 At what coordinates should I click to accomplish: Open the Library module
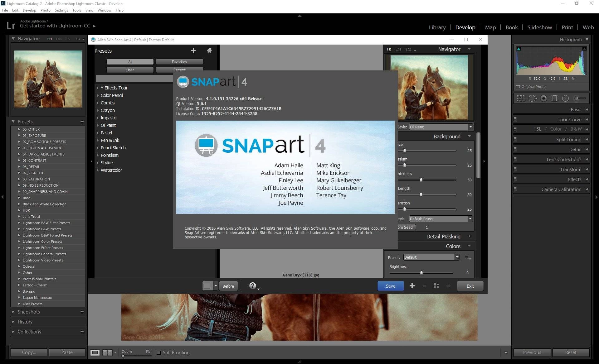[437, 27]
